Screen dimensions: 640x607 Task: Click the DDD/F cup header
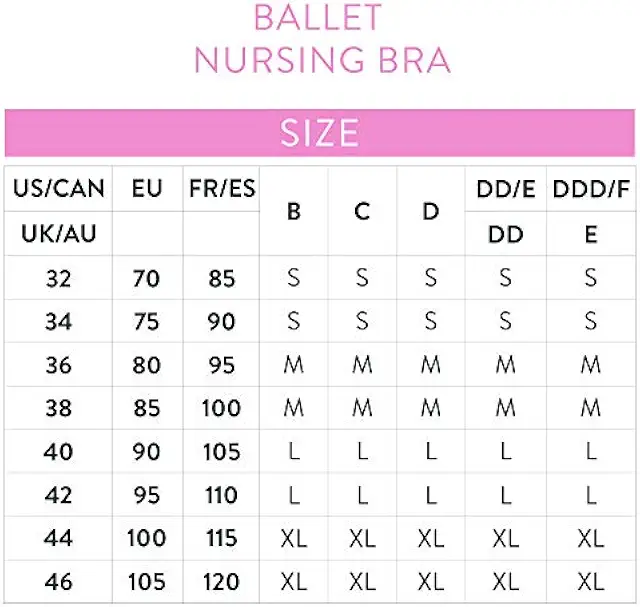coord(591,189)
